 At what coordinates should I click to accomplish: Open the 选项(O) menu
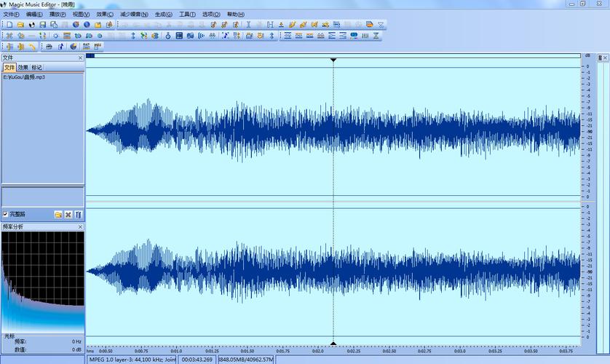point(211,15)
